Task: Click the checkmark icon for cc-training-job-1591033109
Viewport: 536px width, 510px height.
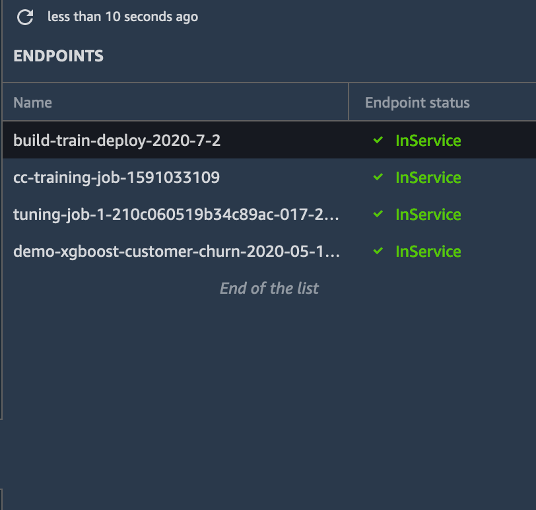Action: pyautogui.click(x=378, y=177)
